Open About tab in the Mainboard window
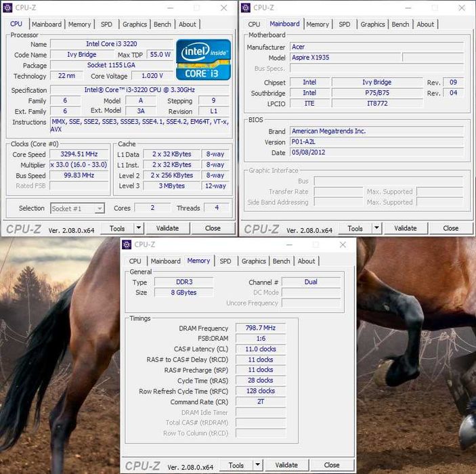The image size is (476, 474). tap(425, 24)
